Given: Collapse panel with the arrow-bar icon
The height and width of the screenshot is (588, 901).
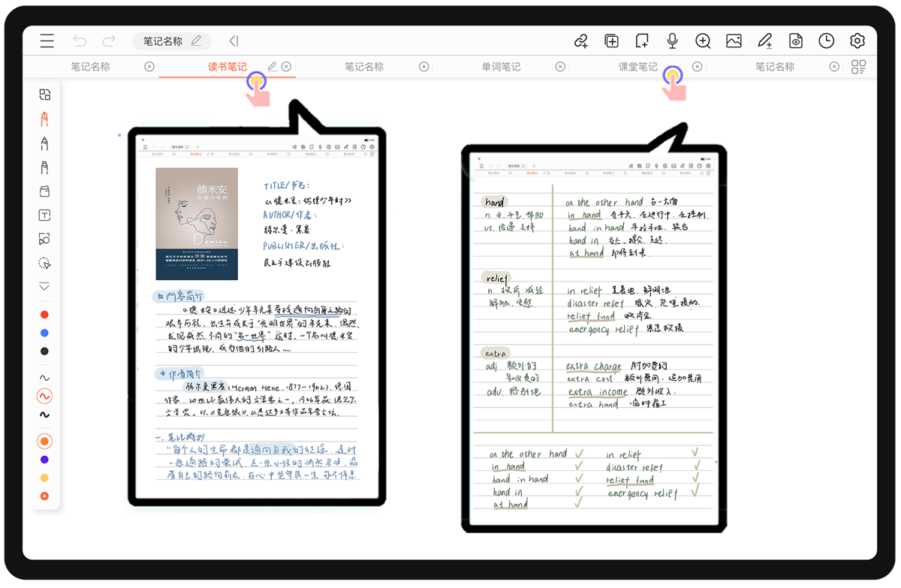Looking at the screenshot, I should (x=234, y=41).
